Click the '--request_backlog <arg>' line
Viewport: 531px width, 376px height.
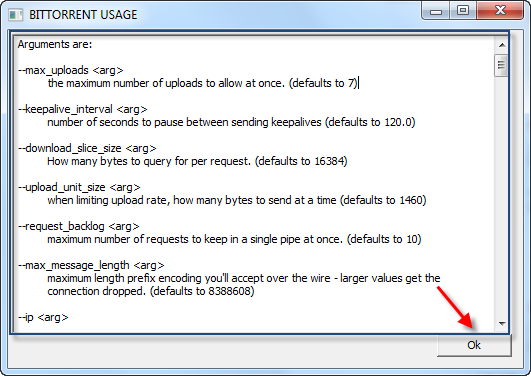[79, 226]
